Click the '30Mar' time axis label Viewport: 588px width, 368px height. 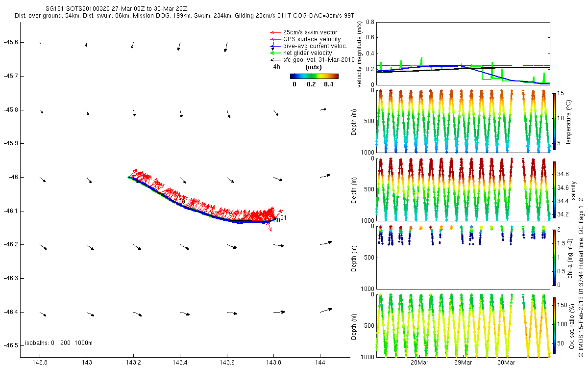[506, 363]
